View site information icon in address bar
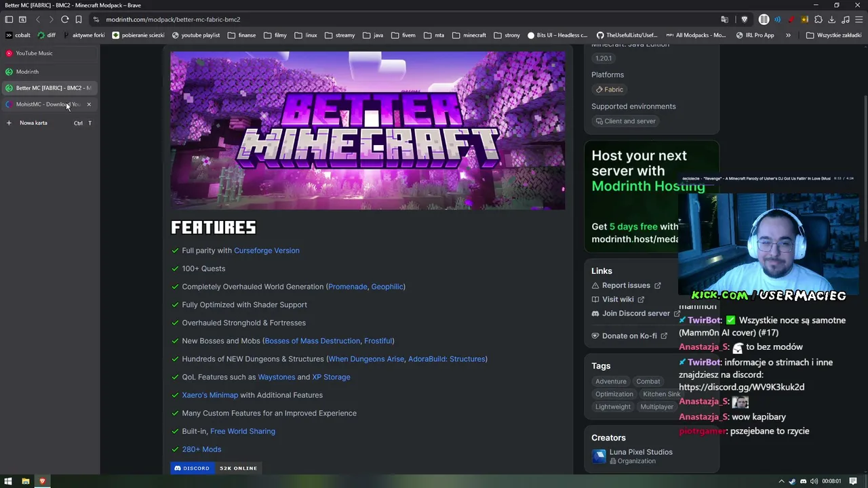Image resolution: width=868 pixels, height=488 pixels. 96,20
